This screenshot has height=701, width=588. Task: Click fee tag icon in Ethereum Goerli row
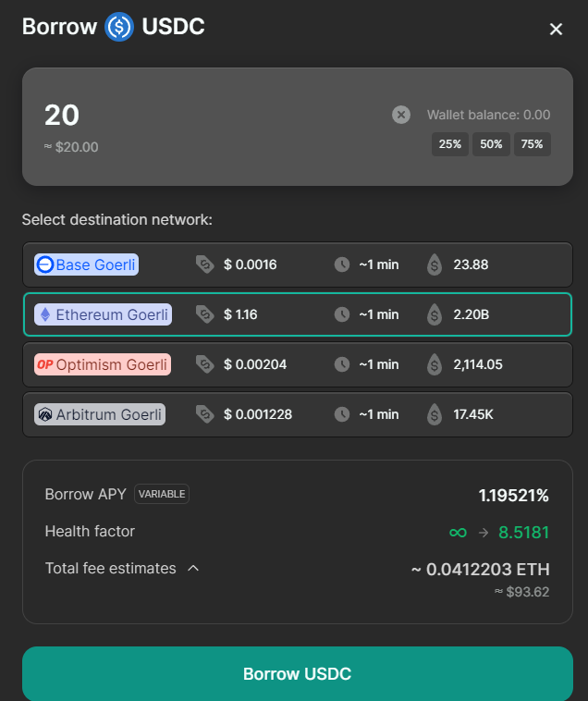[x=205, y=314]
